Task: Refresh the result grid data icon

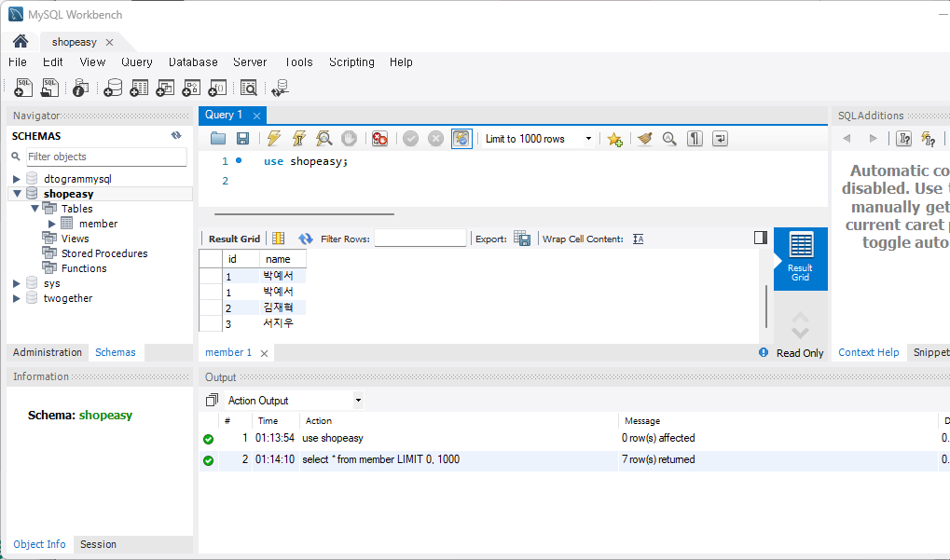Action: pos(306,239)
